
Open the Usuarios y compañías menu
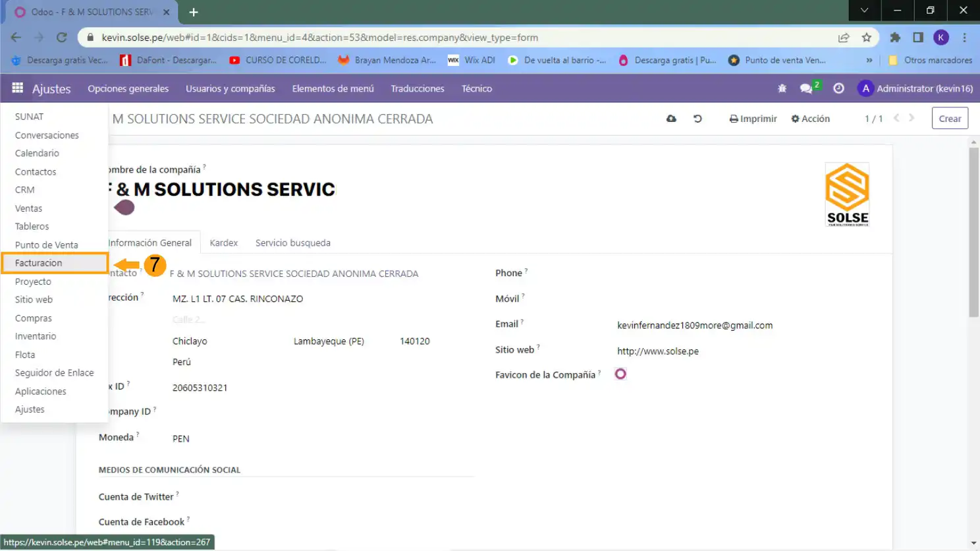coord(231,88)
